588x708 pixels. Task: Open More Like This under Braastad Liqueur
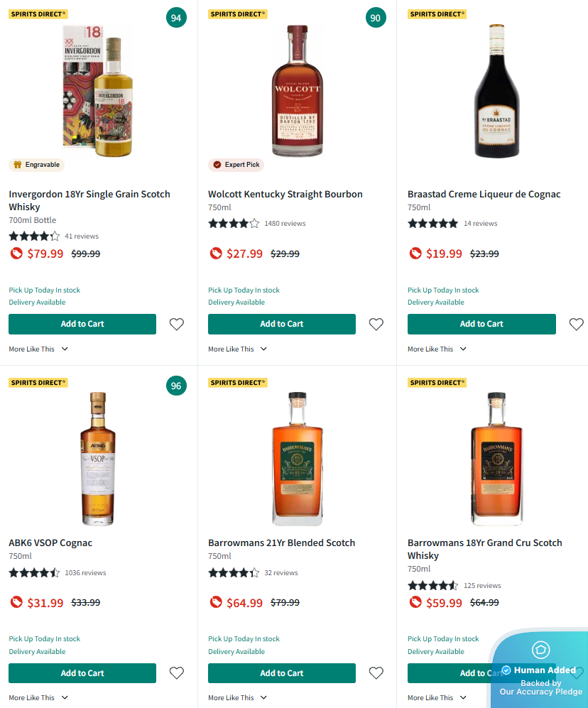tap(437, 349)
